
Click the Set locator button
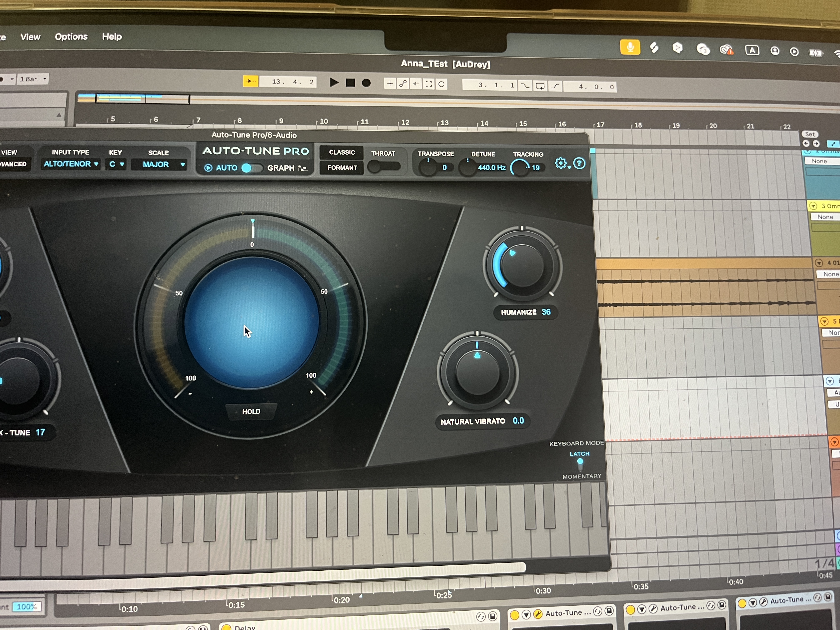point(810,134)
